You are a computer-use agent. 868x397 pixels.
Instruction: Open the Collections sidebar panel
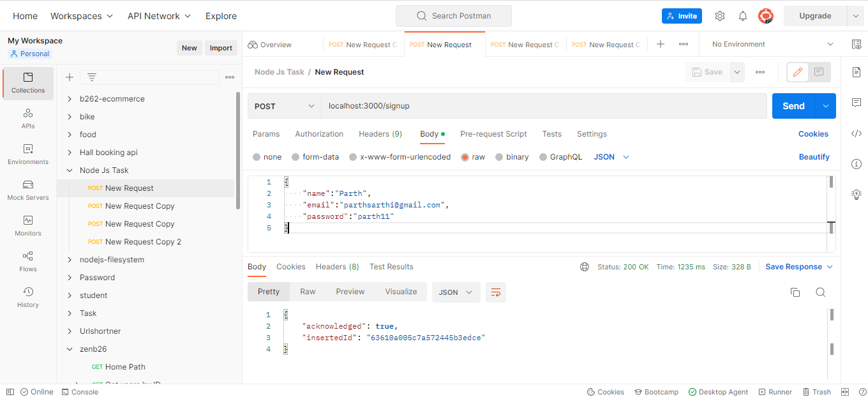(x=27, y=83)
